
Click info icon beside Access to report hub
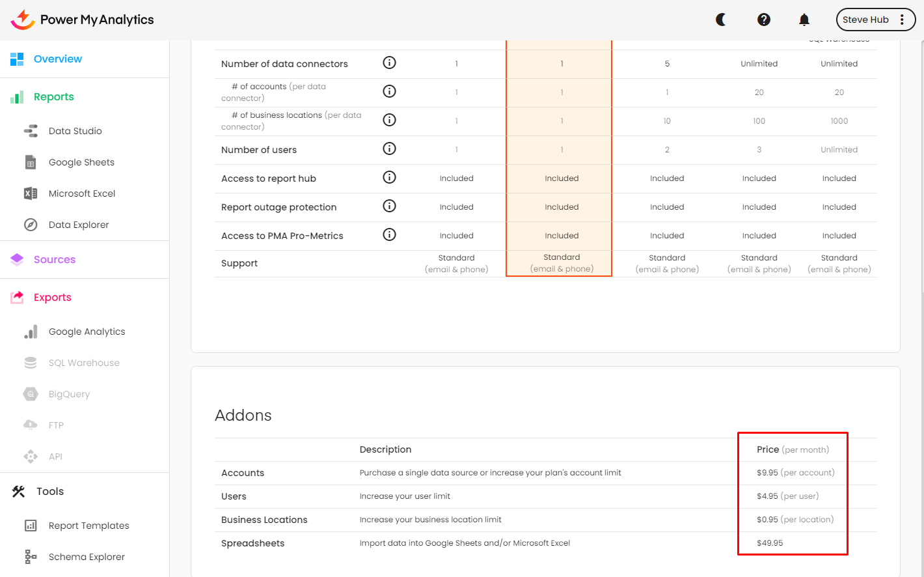pyautogui.click(x=389, y=177)
